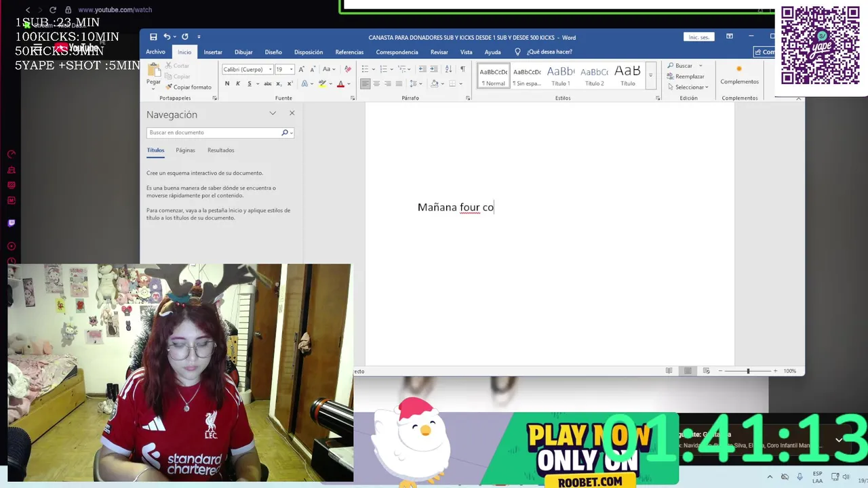Open the Ayuda tab
The width and height of the screenshot is (868, 488).
coord(493,52)
